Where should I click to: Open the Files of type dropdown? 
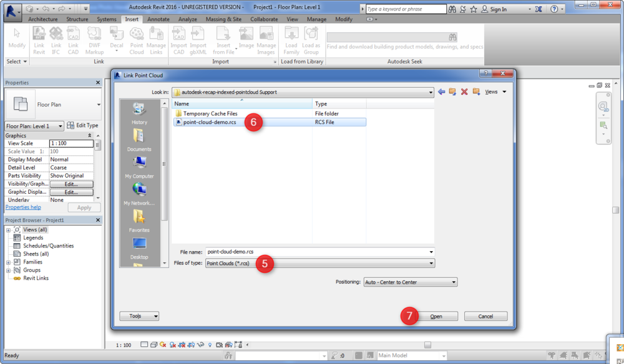pyautogui.click(x=431, y=263)
